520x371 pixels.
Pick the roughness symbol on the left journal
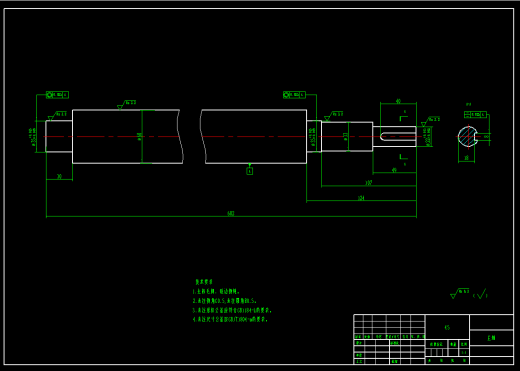[57, 116]
